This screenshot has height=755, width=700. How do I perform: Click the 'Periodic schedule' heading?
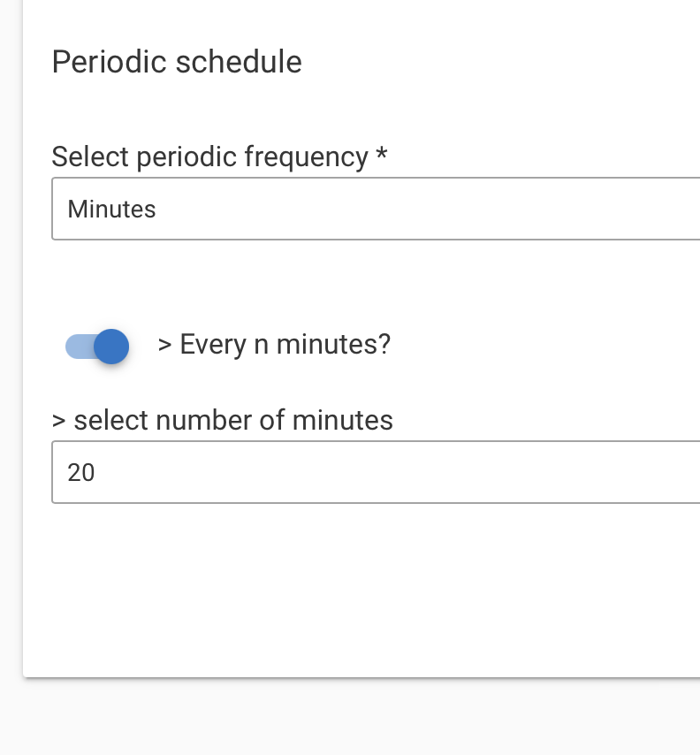click(177, 62)
